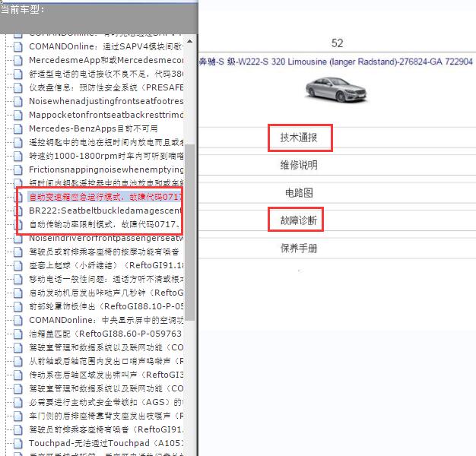The image size is (476, 456).
Task: Click the tree list vertical scrollbar thumb
Action: [190, 233]
